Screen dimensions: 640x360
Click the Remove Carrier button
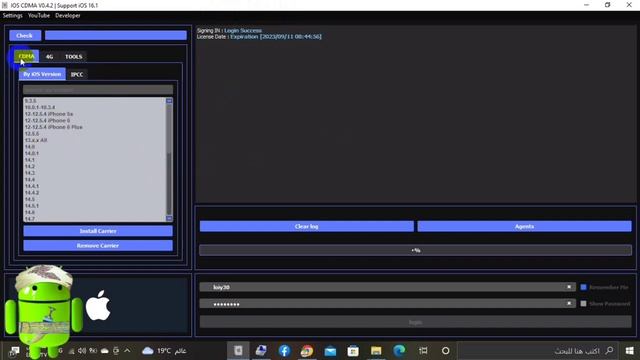[98, 246]
